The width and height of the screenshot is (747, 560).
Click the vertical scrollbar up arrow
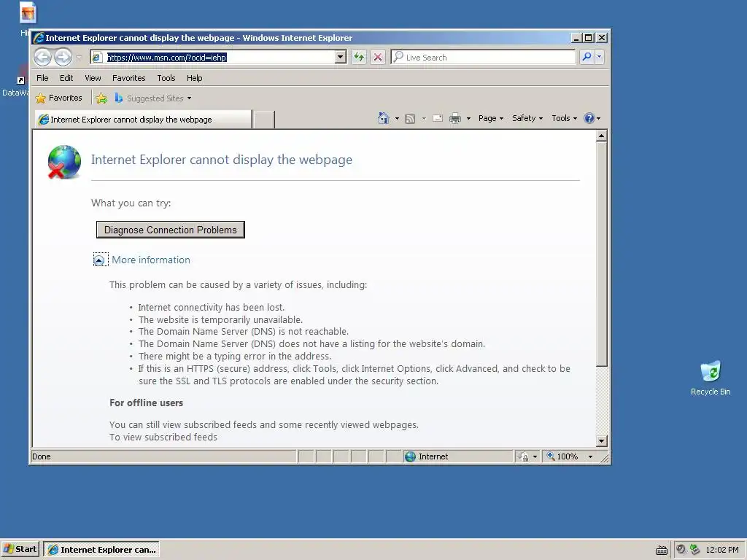(x=602, y=136)
